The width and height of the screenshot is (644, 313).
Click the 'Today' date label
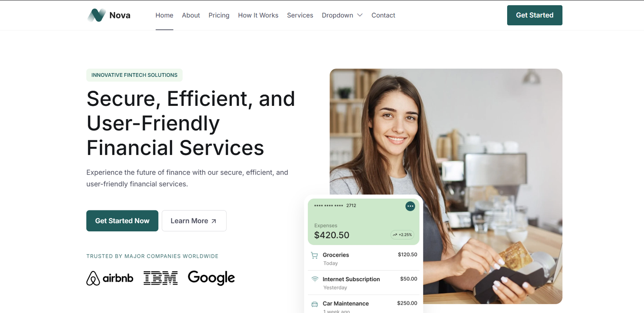[x=330, y=264]
